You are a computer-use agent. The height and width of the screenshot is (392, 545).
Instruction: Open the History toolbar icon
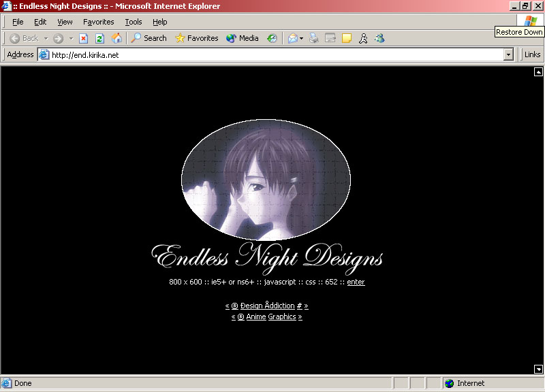click(x=272, y=39)
